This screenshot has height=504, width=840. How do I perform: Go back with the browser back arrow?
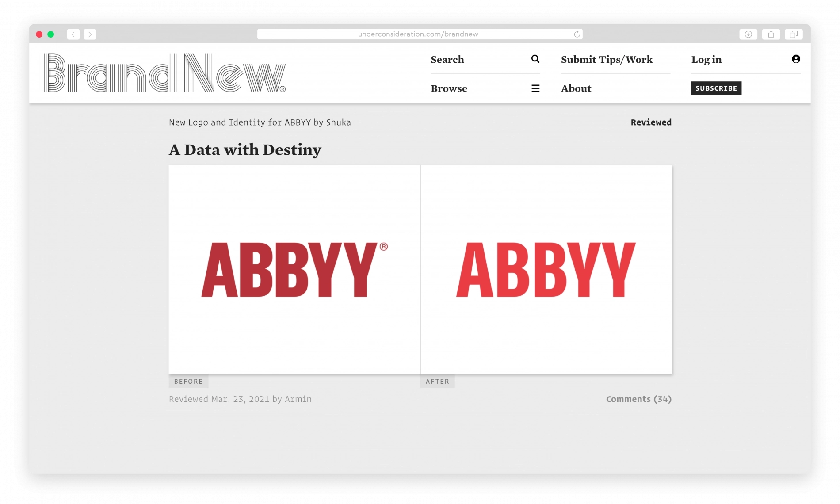(x=73, y=34)
